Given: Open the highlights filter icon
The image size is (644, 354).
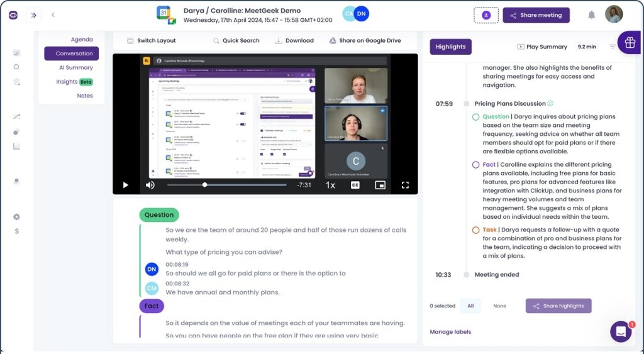Looking at the screenshot, I should pyautogui.click(x=613, y=47).
